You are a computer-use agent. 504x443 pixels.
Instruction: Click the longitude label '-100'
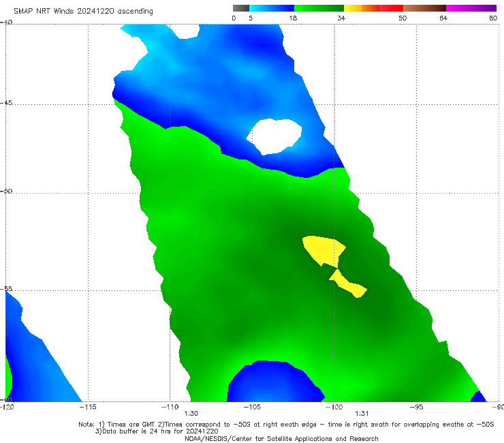coord(334,407)
